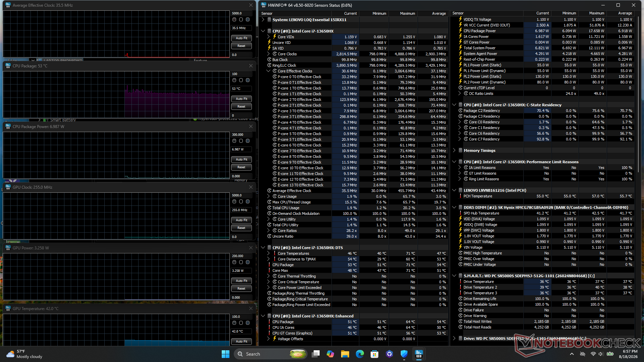The width and height of the screenshot is (644, 362).
Task: Click the HWiNFO icon in Sensors Status title bar
Action: pos(264,5)
